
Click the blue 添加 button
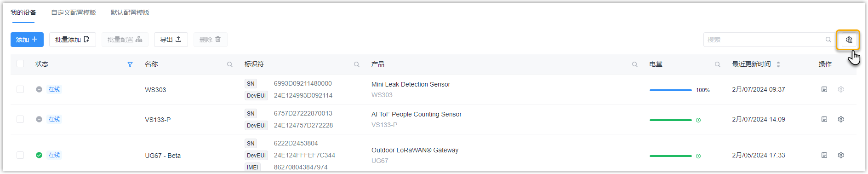[x=27, y=40]
